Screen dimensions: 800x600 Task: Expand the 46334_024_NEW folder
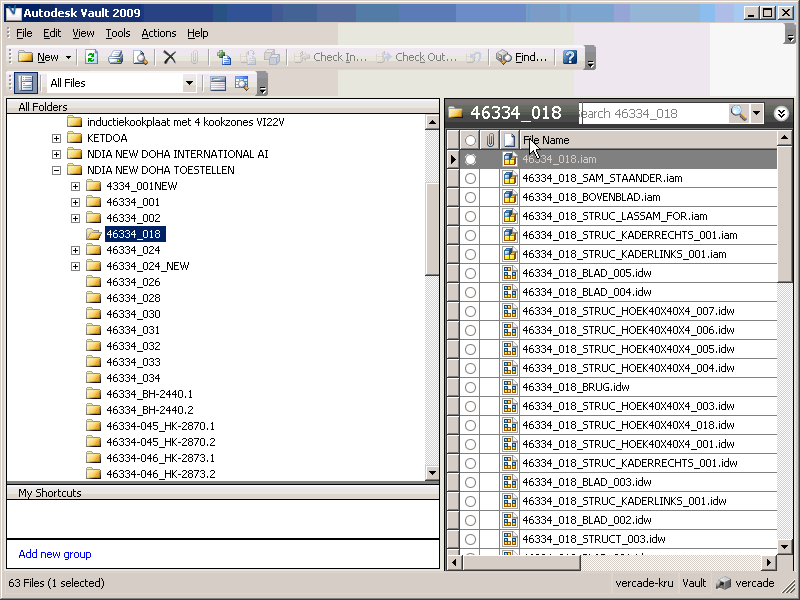[x=76, y=266]
